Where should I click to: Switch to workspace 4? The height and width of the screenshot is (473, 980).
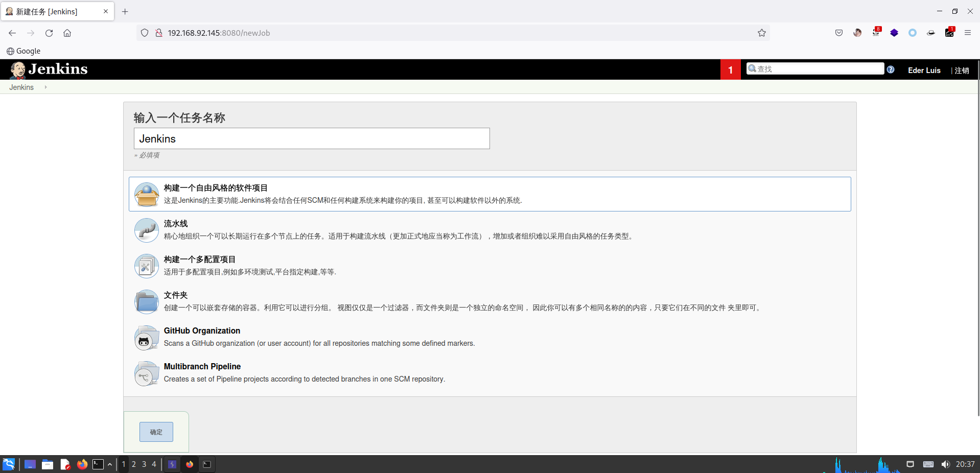click(x=154, y=464)
